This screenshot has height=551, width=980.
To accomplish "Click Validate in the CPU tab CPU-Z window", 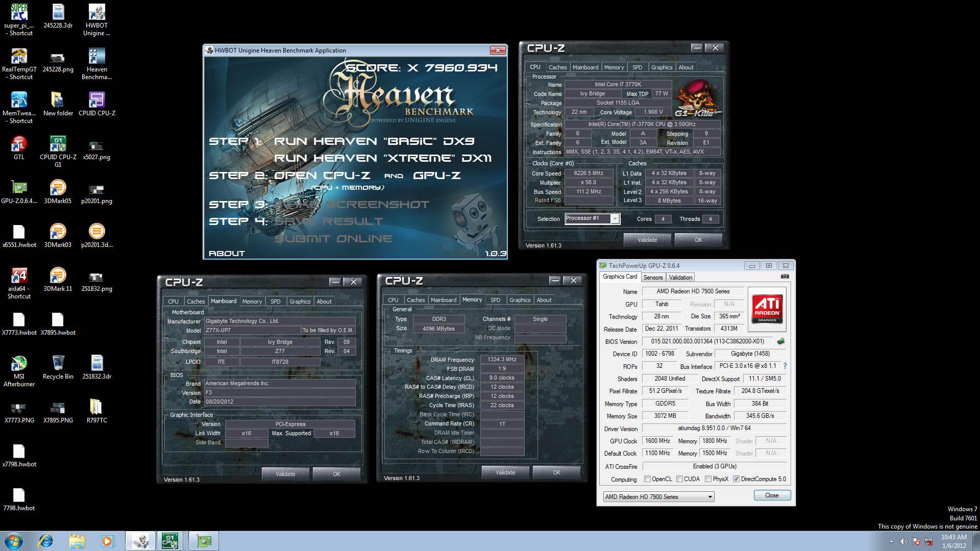I will click(647, 240).
